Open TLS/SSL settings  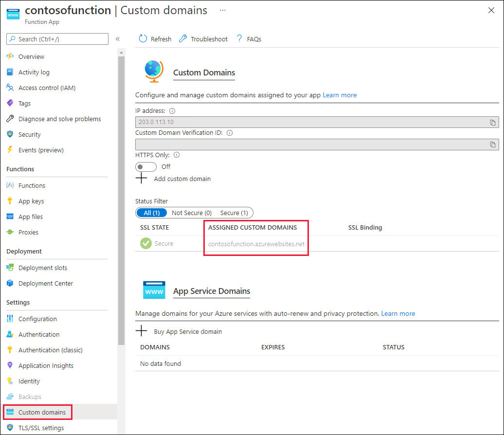[x=42, y=428]
